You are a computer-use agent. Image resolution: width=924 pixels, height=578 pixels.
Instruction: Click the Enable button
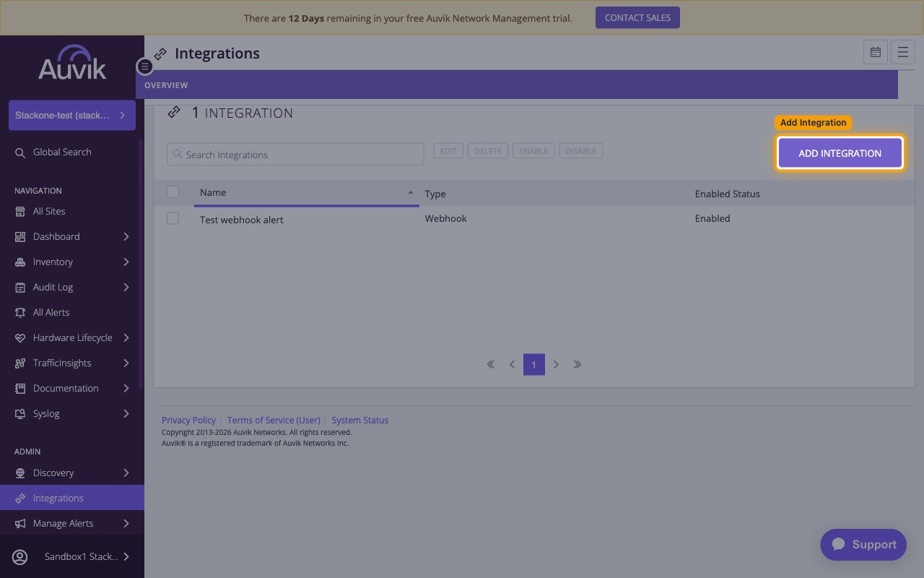(x=533, y=151)
